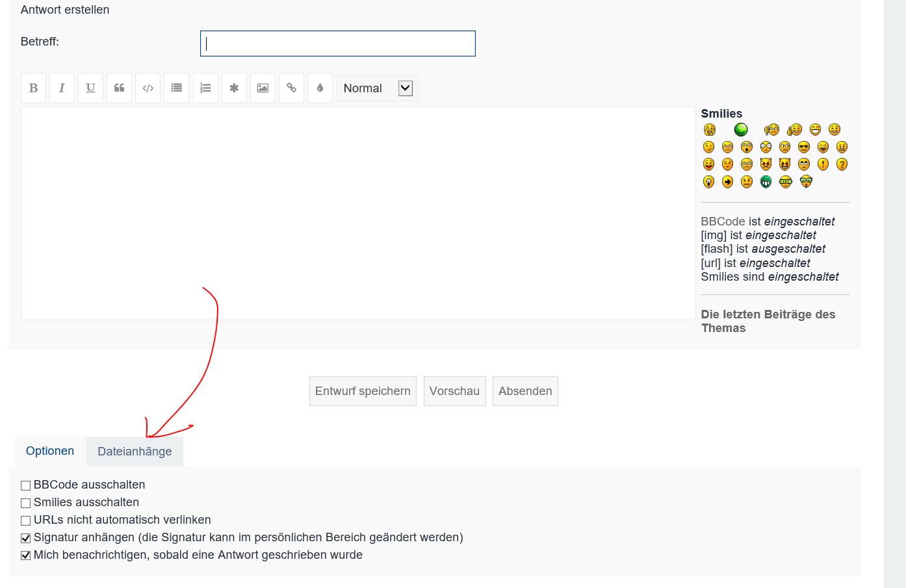906x588 pixels.
Task: Toggle bold text formatting
Action: click(x=33, y=88)
